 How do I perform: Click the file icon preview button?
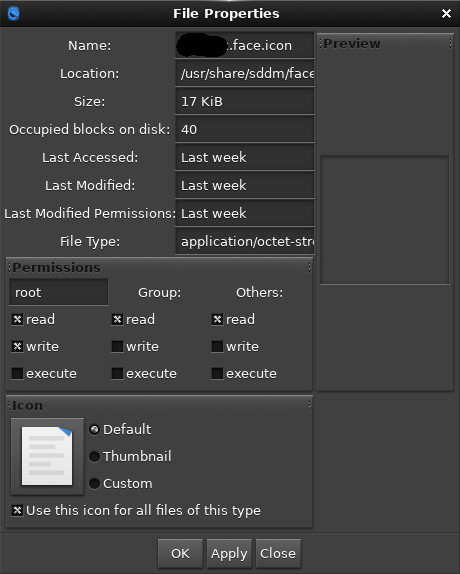point(47,456)
